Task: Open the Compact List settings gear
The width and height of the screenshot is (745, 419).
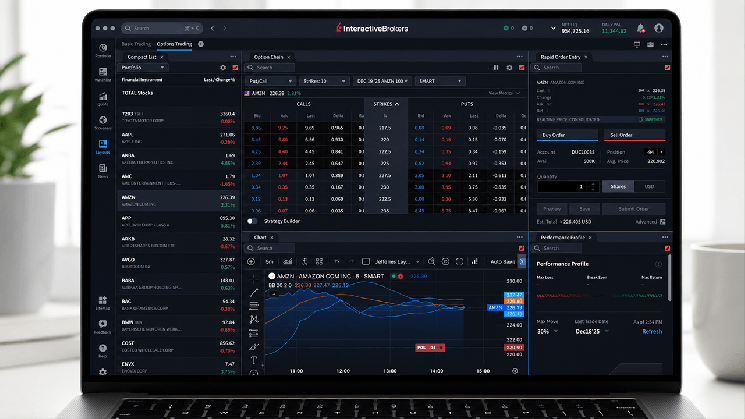Action: click(223, 67)
